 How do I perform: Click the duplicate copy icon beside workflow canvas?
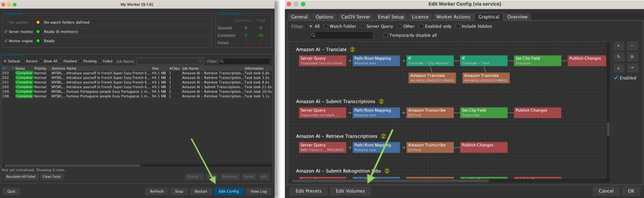click(632, 57)
